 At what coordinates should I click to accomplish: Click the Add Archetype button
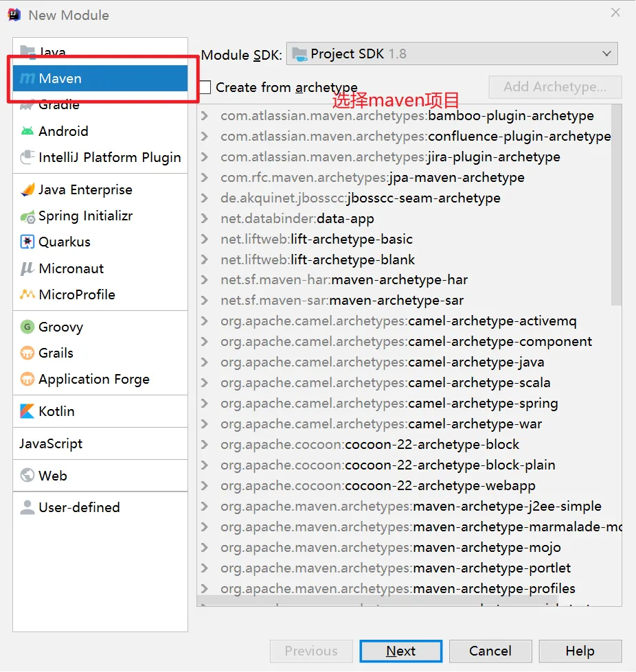click(555, 87)
